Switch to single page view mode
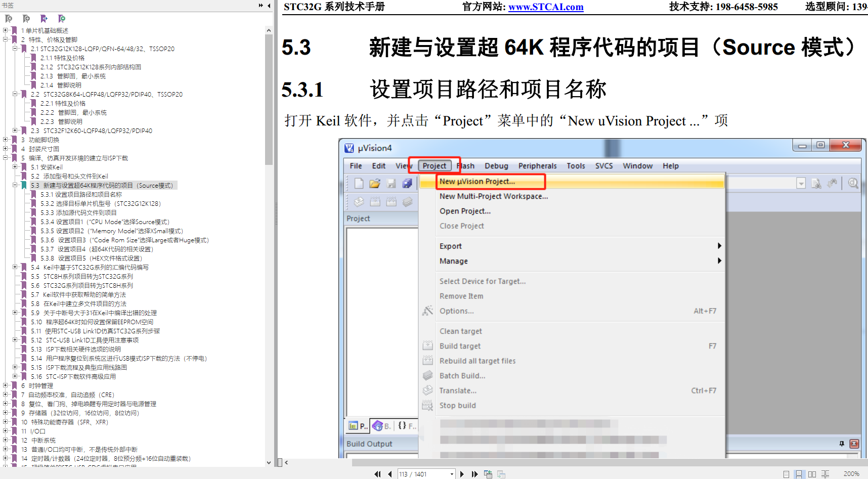868x479 pixels. 786,474
